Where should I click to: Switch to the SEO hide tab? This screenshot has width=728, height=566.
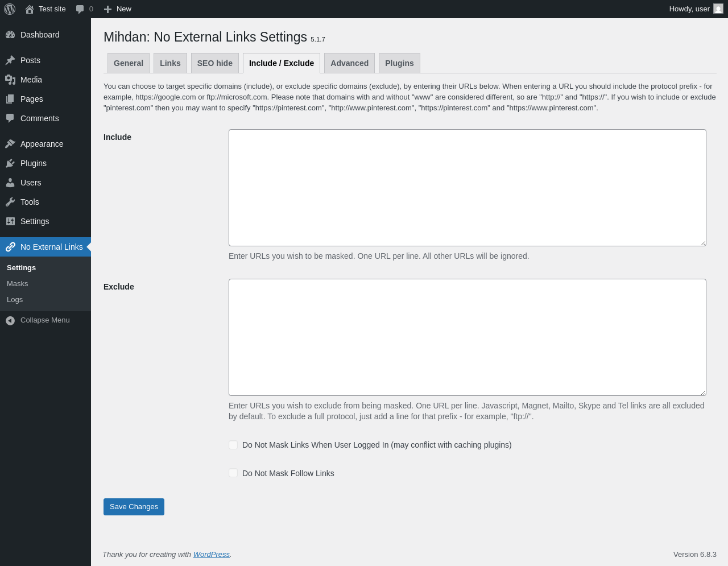coord(215,63)
